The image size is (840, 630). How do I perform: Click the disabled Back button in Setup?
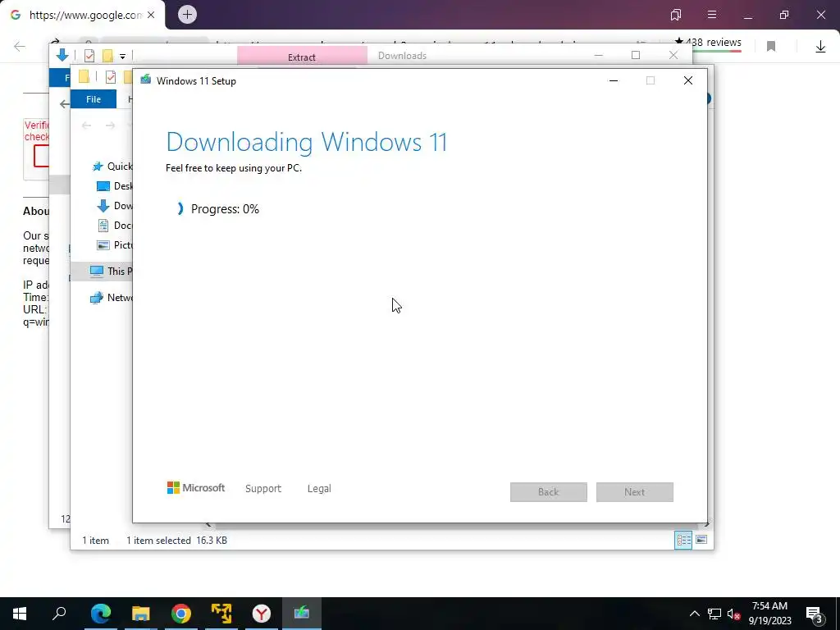pyautogui.click(x=548, y=492)
